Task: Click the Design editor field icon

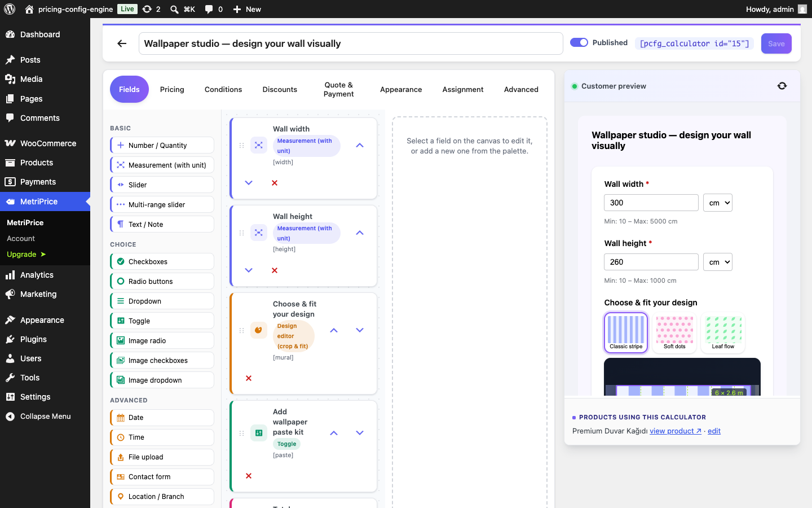Action: 259,330
